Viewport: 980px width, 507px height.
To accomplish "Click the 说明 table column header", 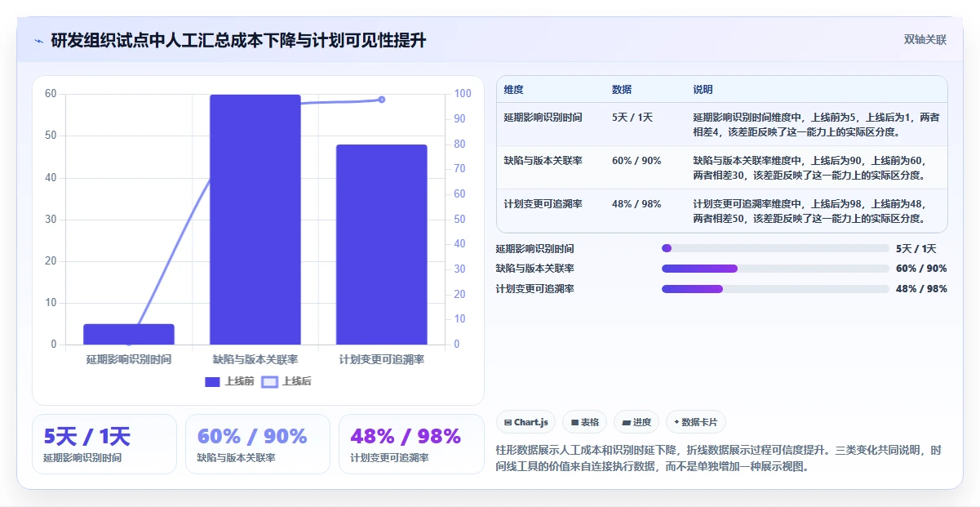I will click(703, 89).
